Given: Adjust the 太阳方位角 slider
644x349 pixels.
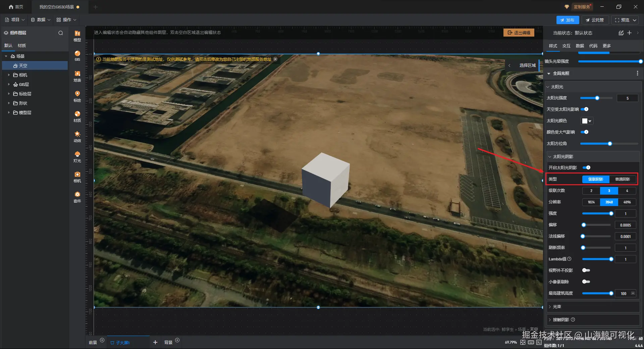Looking at the screenshot, I should point(609,144).
